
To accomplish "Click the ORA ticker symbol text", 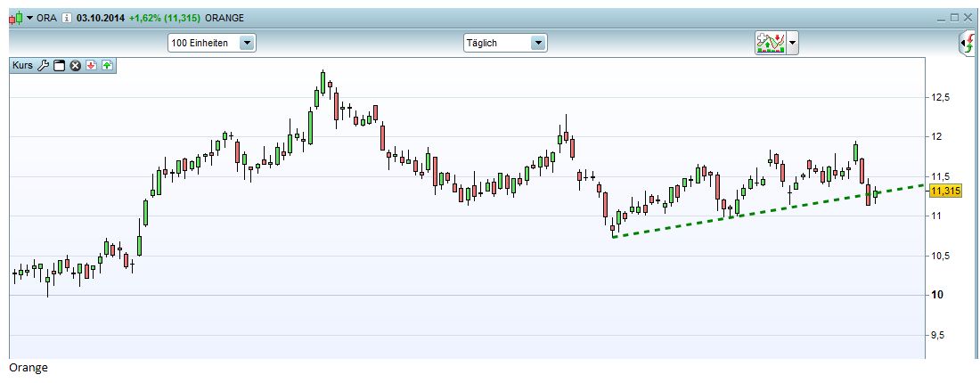I will 47,18.
